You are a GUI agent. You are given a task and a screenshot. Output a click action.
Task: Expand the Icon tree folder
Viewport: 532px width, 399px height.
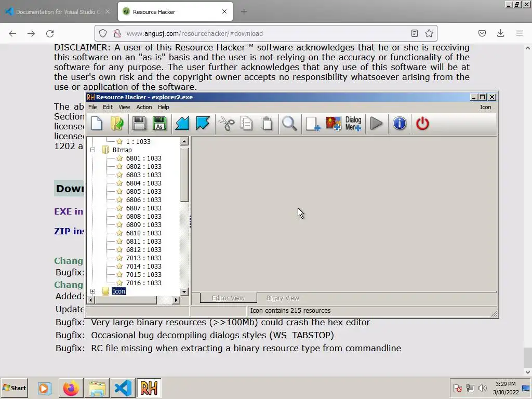(92, 291)
